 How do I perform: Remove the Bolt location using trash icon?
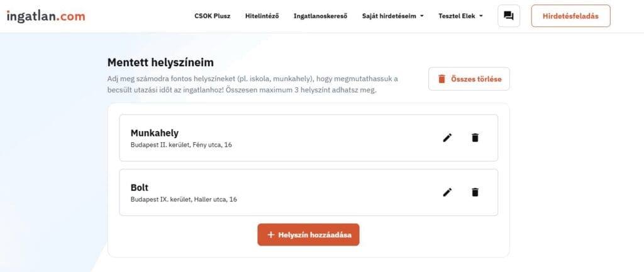(x=475, y=192)
